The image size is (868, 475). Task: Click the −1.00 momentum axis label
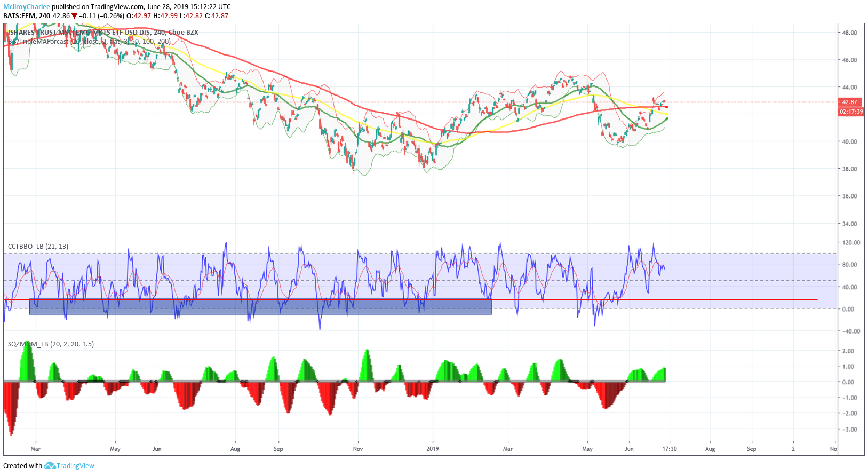click(x=849, y=398)
